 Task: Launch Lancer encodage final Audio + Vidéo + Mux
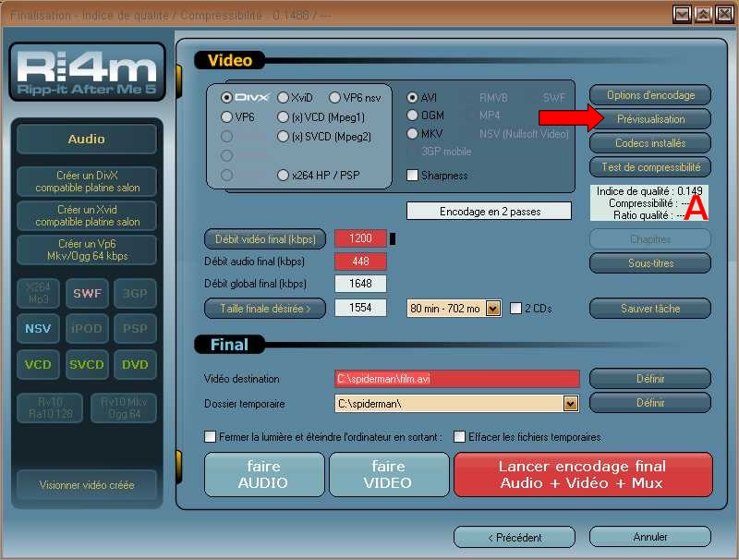point(583,475)
